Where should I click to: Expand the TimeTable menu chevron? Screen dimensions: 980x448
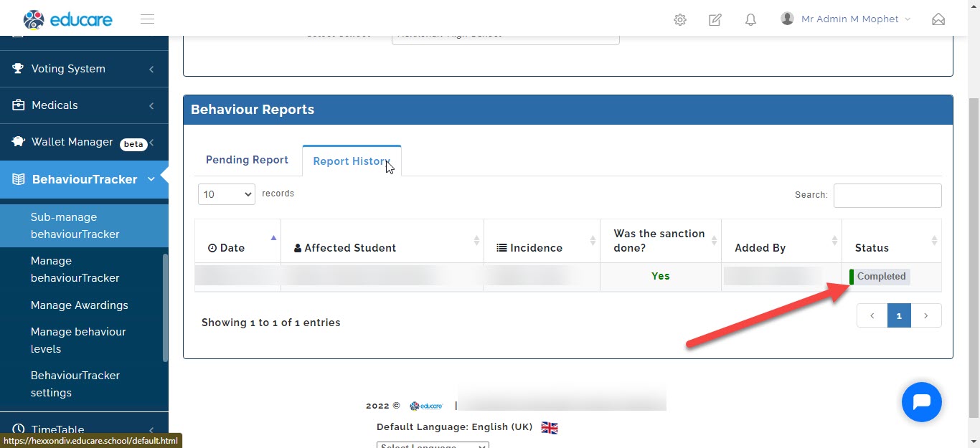click(151, 430)
